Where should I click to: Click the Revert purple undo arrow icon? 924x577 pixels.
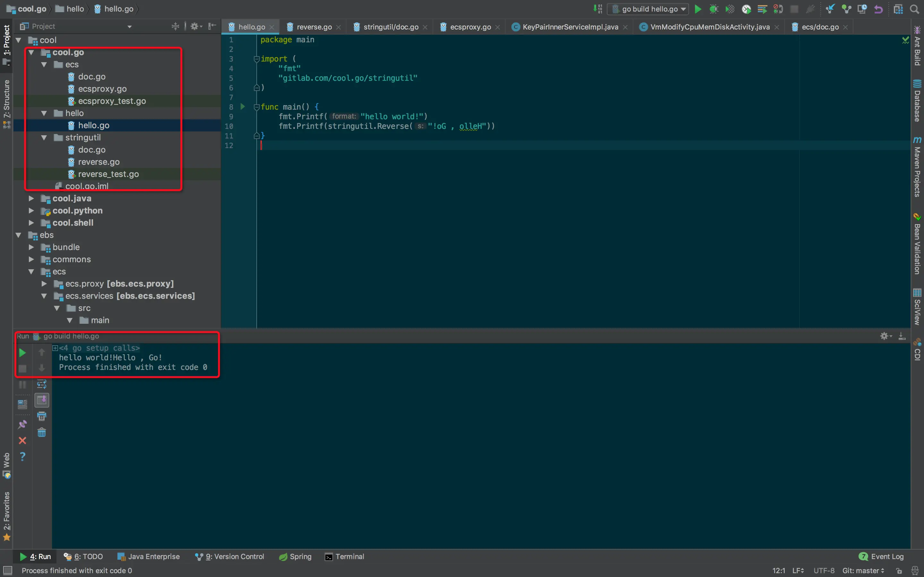(878, 9)
